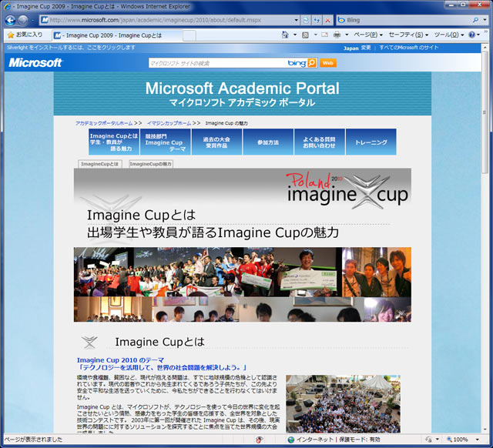Open お気に入り favorites star button
The width and height of the screenshot is (493, 448).
(25, 35)
